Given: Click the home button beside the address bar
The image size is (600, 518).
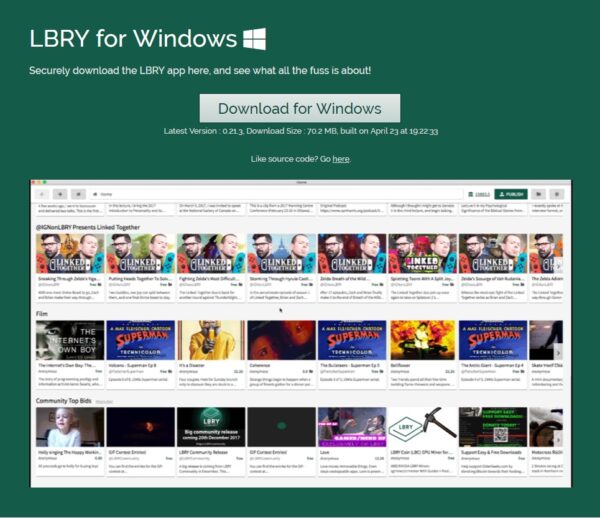Looking at the screenshot, I should [x=78, y=194].
